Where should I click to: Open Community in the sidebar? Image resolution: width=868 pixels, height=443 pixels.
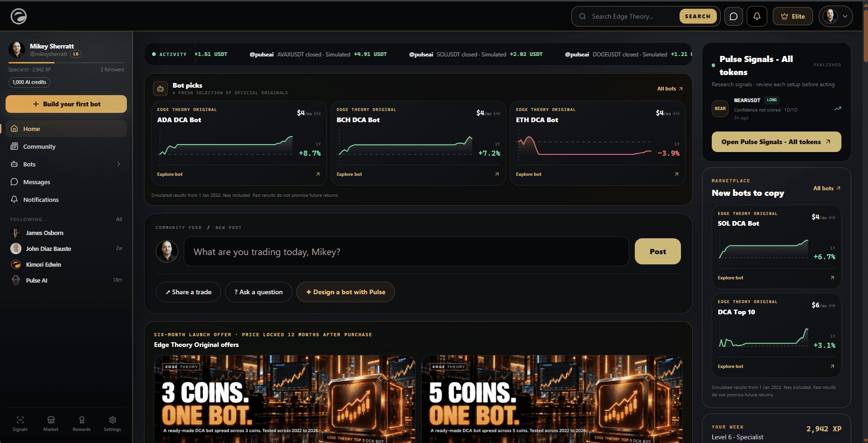(x=66, y=146)
